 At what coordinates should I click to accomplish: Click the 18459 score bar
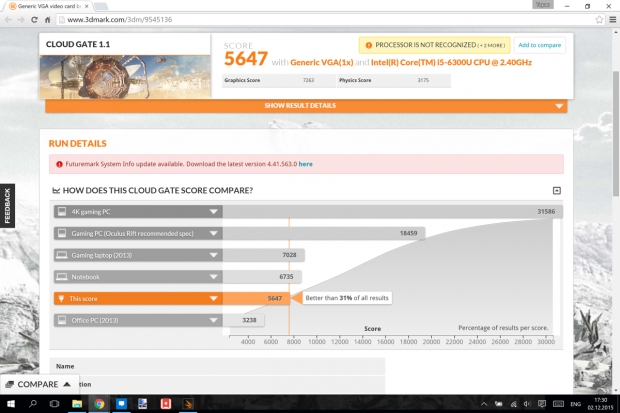click(324, 233)
